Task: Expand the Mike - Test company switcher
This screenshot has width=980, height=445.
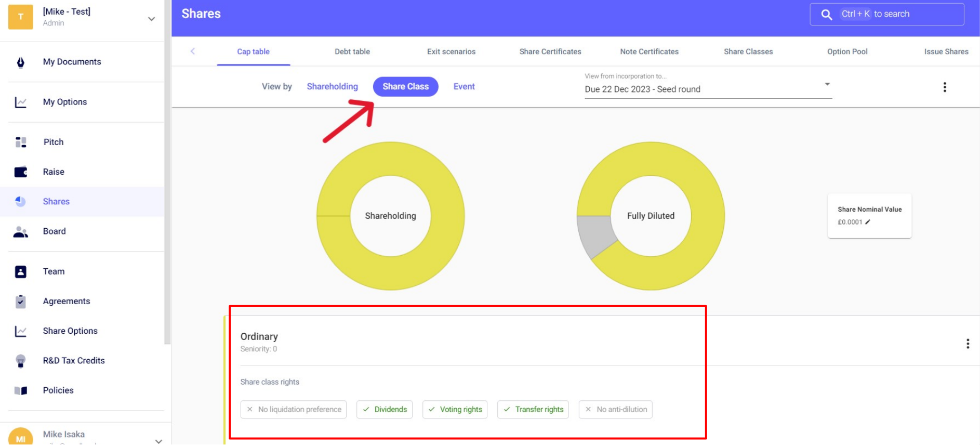Action: (x=151, y=19)
